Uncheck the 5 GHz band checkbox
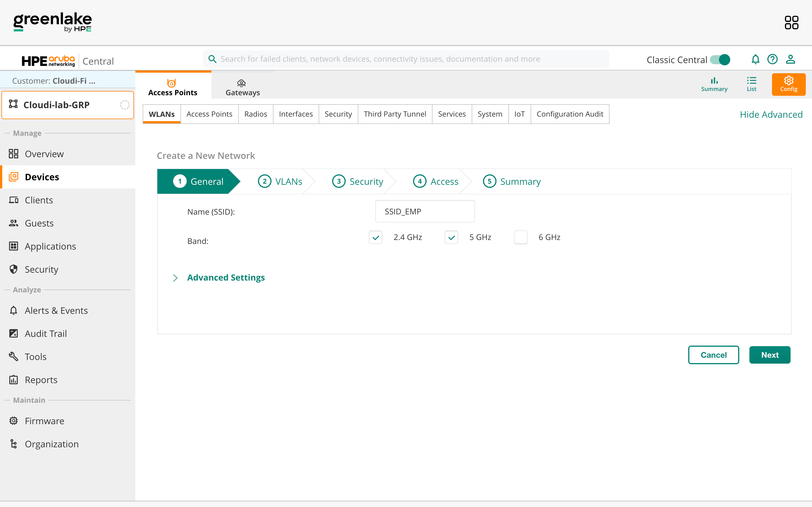Image resolution: width=812 pixels, height=507 pixels. [x=451, y=237]
